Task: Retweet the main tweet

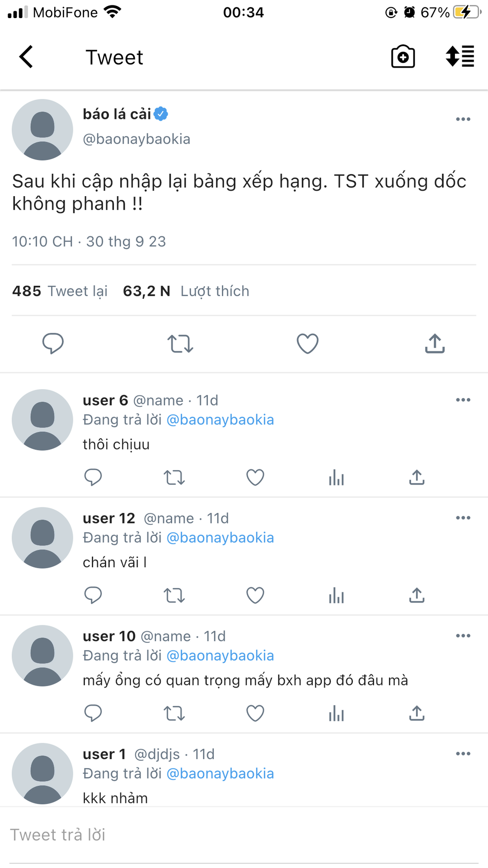Action: coord(180,344)
